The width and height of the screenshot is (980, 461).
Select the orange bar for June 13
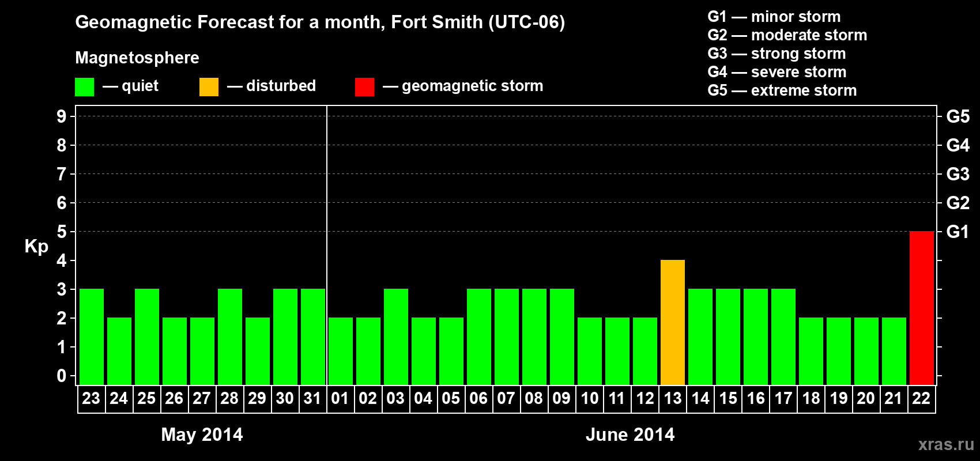click(672, 322)
